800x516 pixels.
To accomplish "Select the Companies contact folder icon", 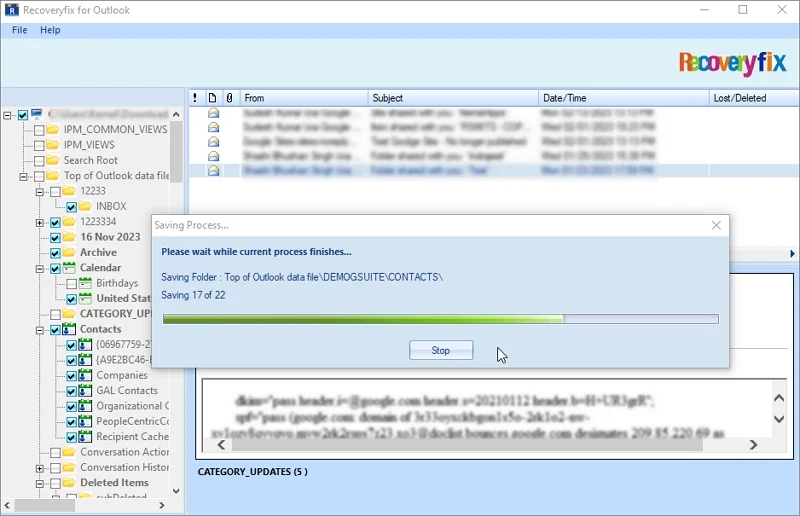I will [x=85, y=375].
